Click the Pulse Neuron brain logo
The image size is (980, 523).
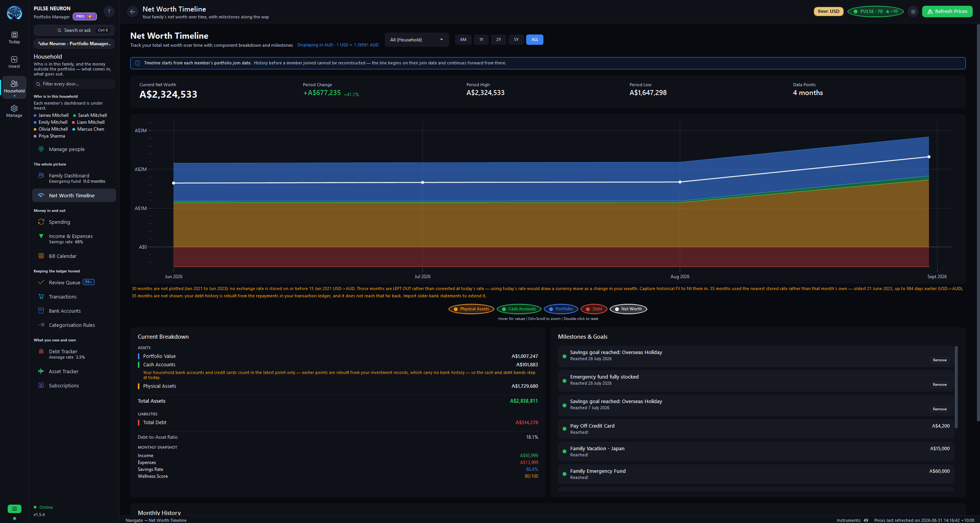pos(15,13)
